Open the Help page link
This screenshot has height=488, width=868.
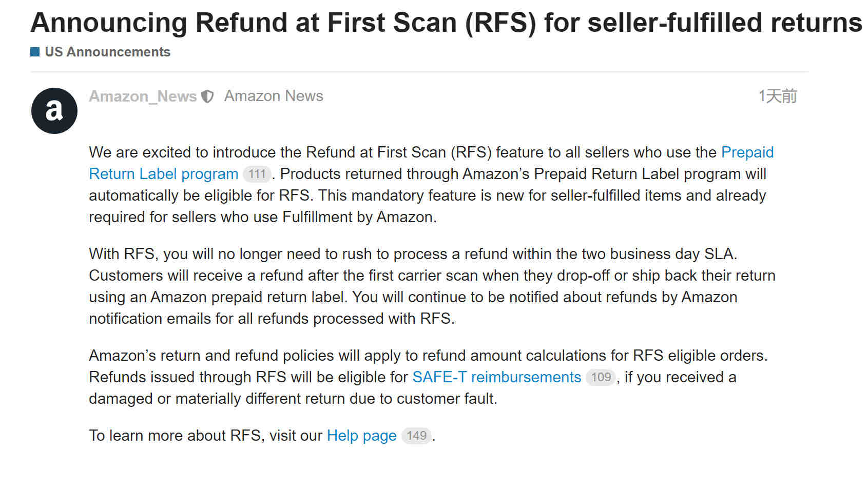pyautogui.click(x=361, y=436)
